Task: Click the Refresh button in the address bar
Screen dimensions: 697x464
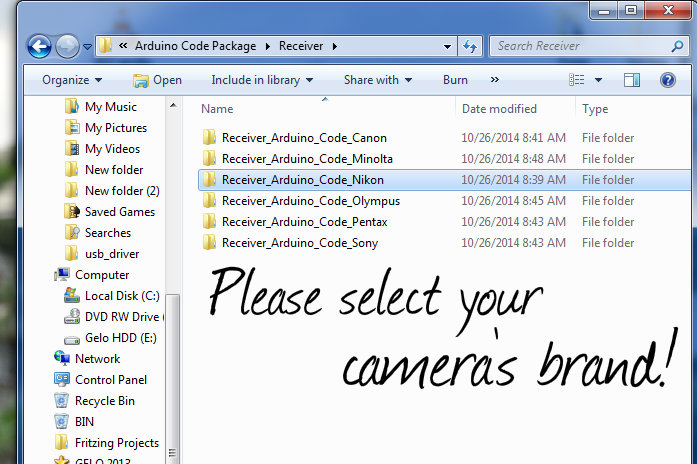Action: 470,46
